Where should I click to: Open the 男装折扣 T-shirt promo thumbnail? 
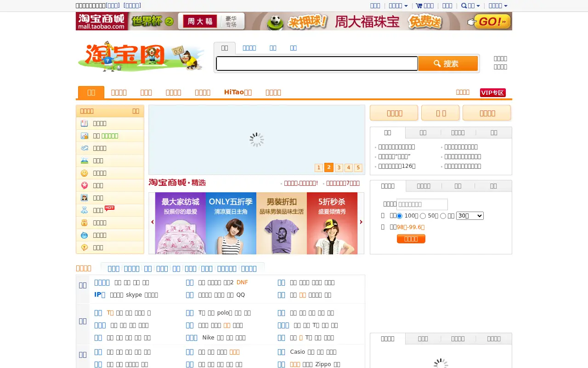(x=282, y=223)
